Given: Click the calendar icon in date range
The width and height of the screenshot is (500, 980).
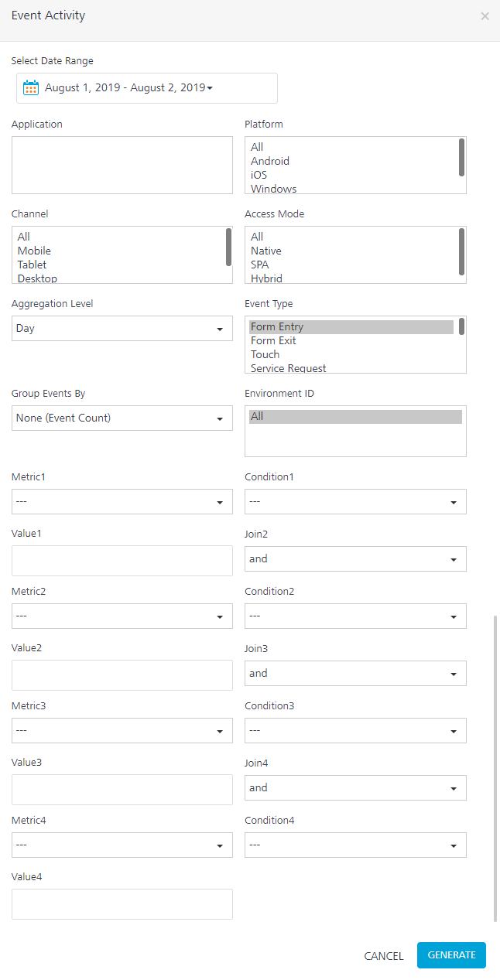Looking at the screenshot, I should point(31,88).
